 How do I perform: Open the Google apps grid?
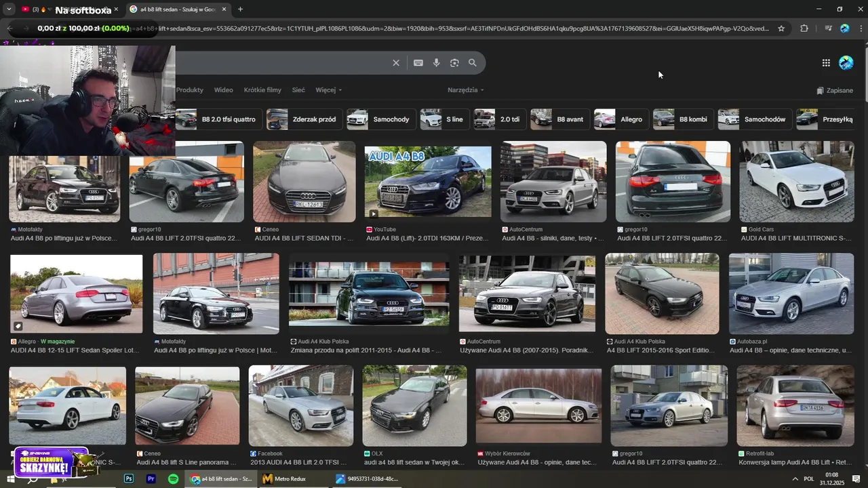826,63
